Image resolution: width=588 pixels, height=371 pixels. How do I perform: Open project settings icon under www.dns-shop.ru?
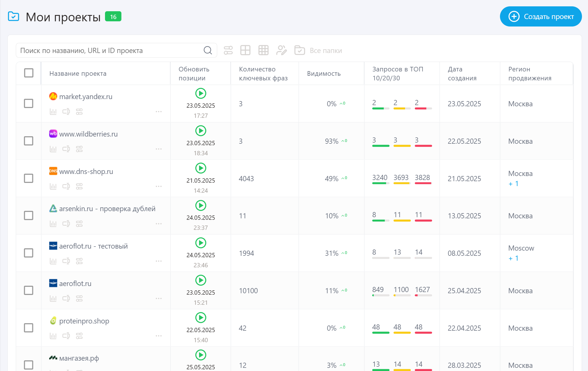point(79,186)
